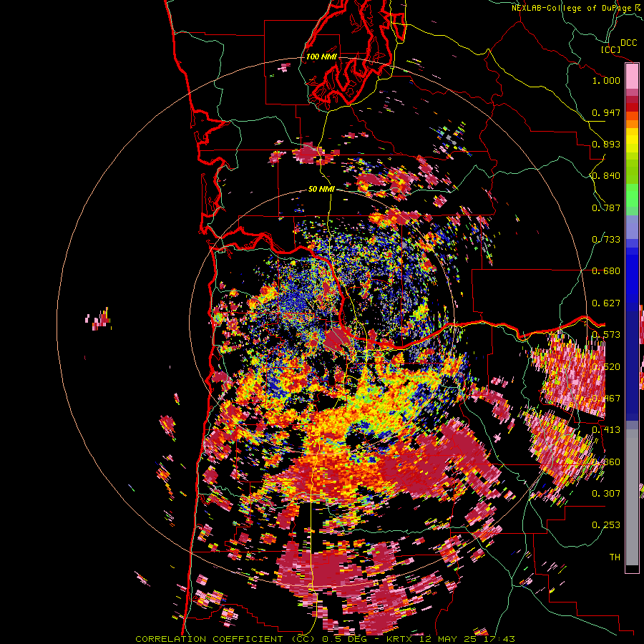Select the 0.733 legend value

[606, 240]
